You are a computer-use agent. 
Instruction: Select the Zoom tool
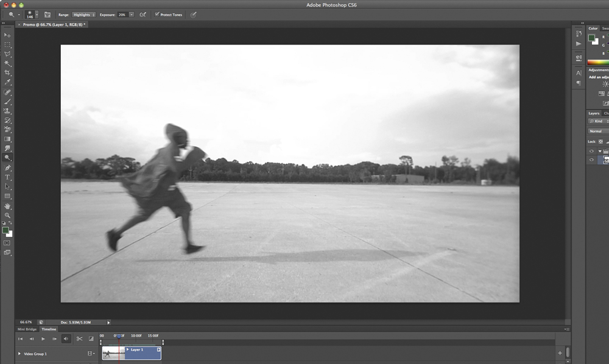coord(7,215)
